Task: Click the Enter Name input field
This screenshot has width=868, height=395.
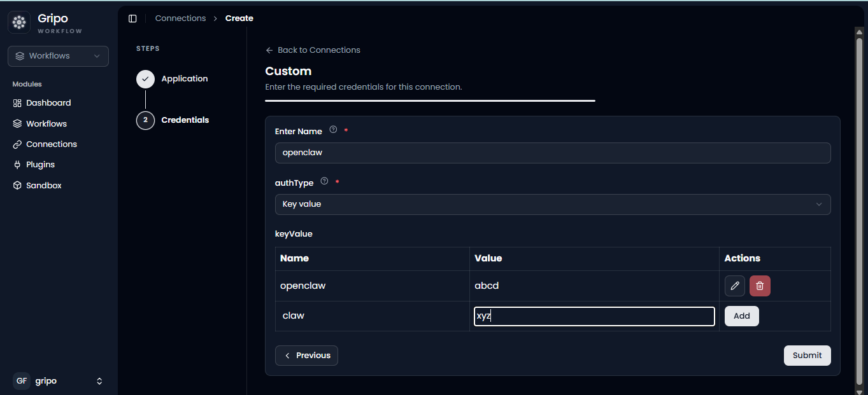Action: 553,153
